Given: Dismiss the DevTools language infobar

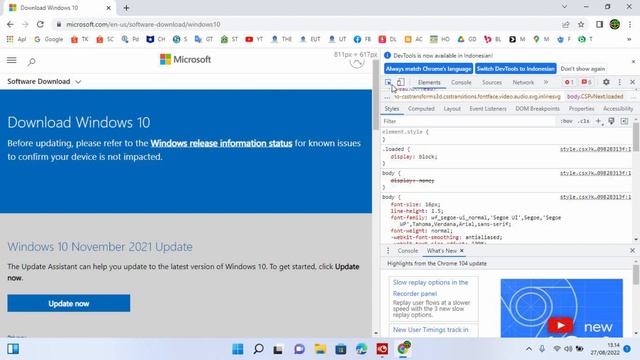Looking at the screenshot, I should tap(633, 62).
